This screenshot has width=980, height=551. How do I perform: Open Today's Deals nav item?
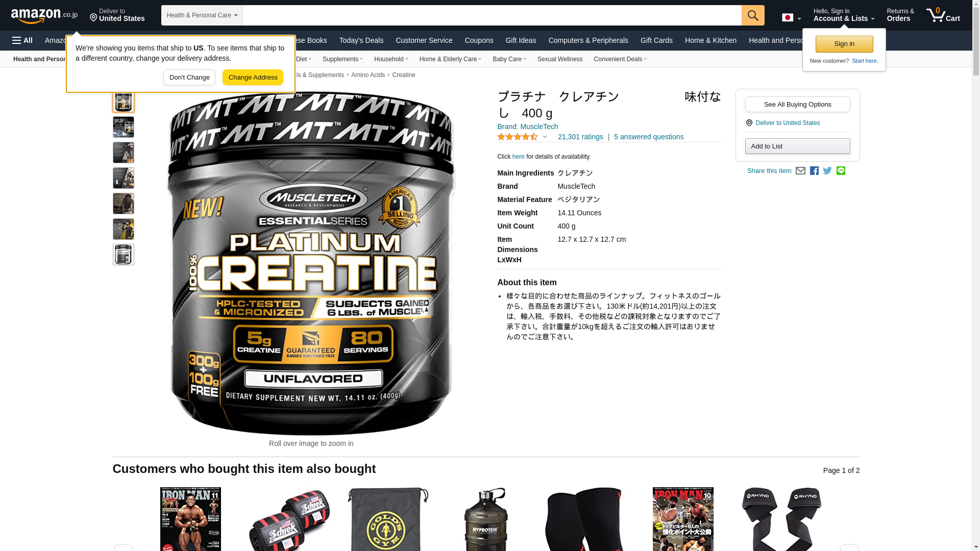coord(361,40)
